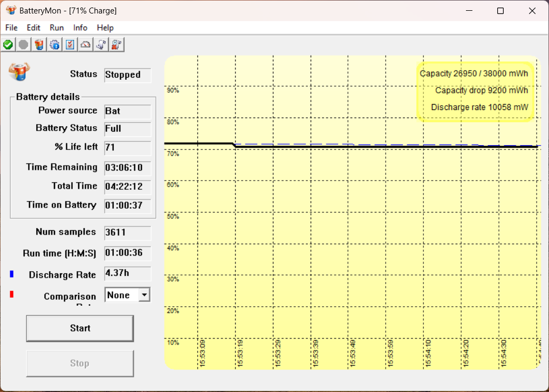This screenshot has height=392, width=549.
Task: Click the red Comparison color marker
Action: (11, 294)
